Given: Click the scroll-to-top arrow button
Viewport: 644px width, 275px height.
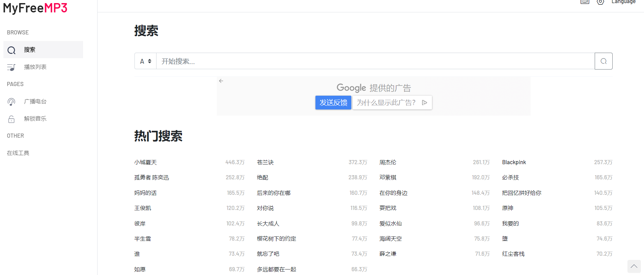Looking at the screenshot, I should [634, 266].
